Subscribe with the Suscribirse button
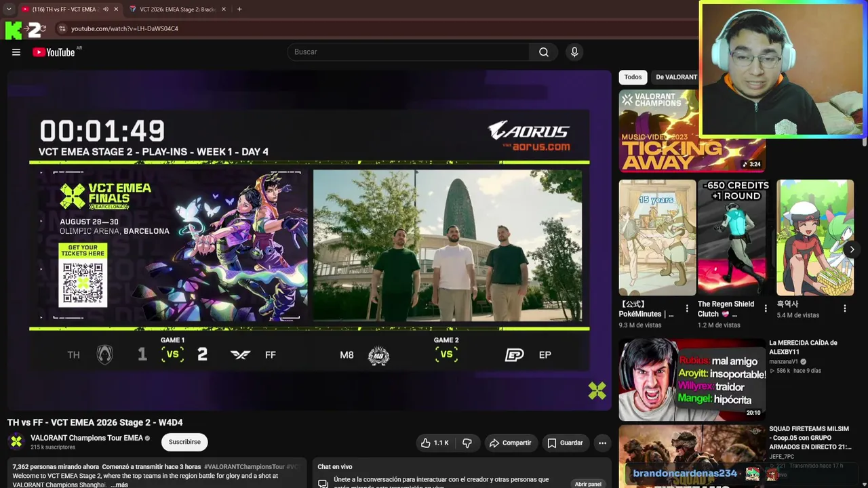Image resolution: width=868 pixels, height=488 pixels. click(184, 442)
